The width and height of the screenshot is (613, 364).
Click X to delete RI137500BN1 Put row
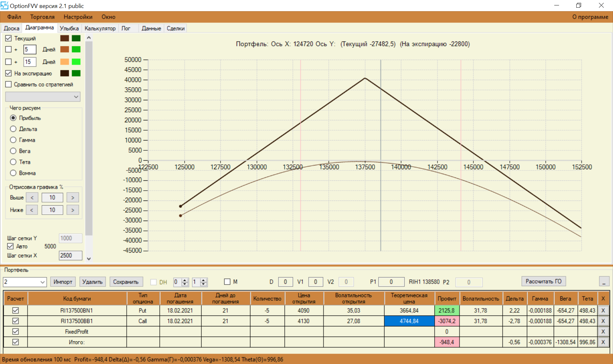tap(603, 310)
